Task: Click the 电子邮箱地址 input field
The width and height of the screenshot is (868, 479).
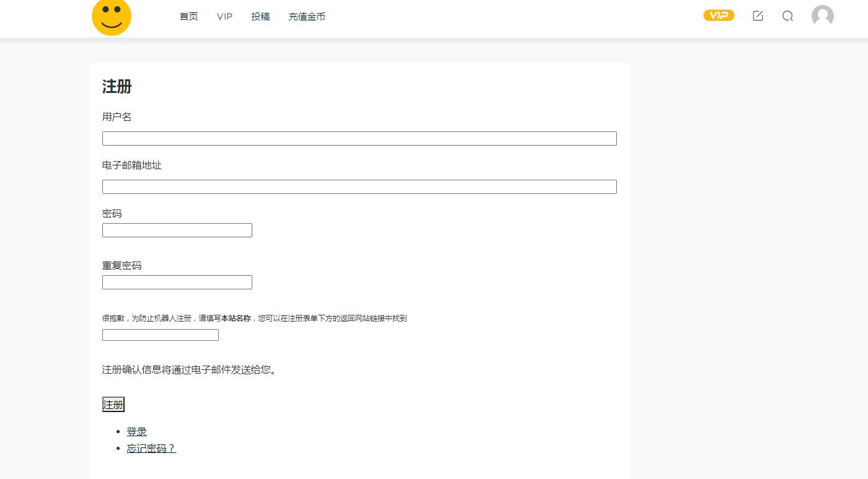Action: [360, 187]
